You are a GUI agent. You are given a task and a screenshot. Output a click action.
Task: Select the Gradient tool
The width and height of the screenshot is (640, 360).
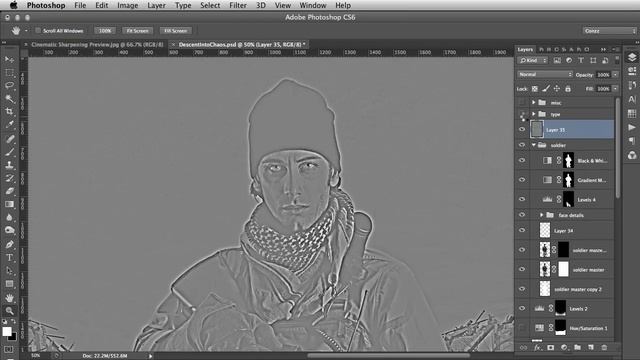[9, 204]
